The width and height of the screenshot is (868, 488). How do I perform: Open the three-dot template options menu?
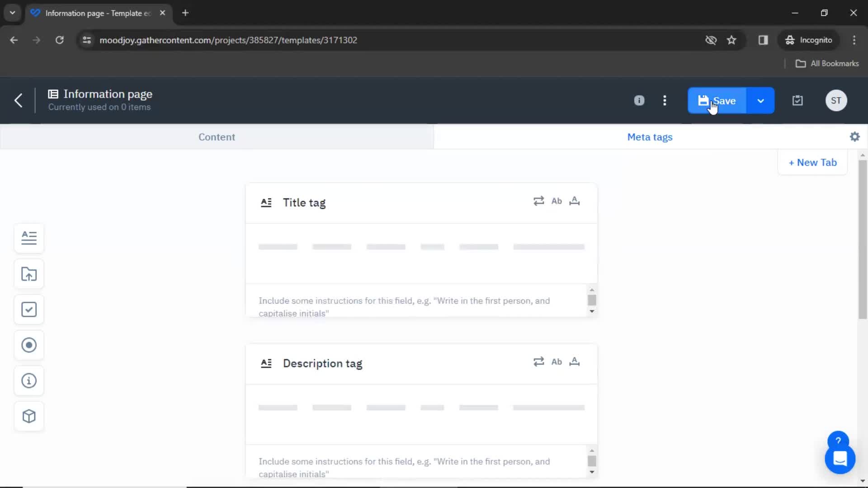pos(665,100)
